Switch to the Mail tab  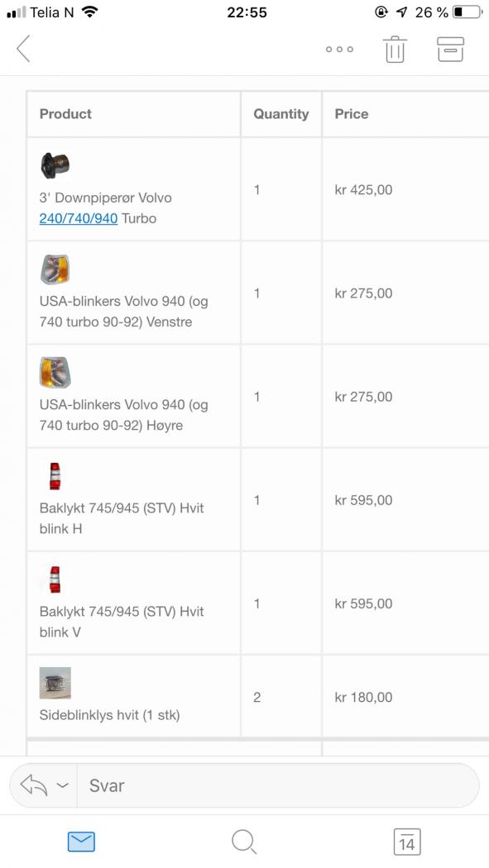click(81, 842)
